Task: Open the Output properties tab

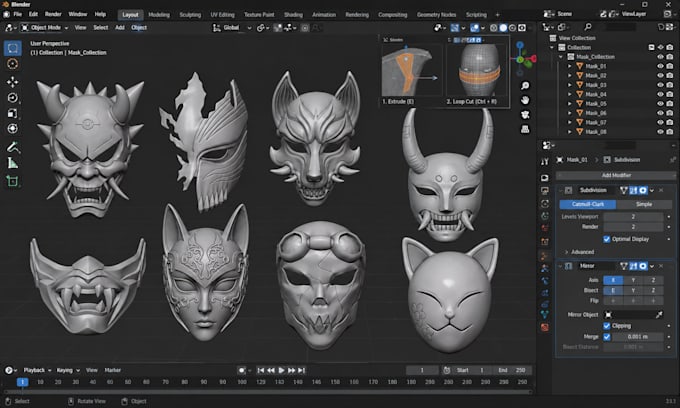Action: click(545, 191)
